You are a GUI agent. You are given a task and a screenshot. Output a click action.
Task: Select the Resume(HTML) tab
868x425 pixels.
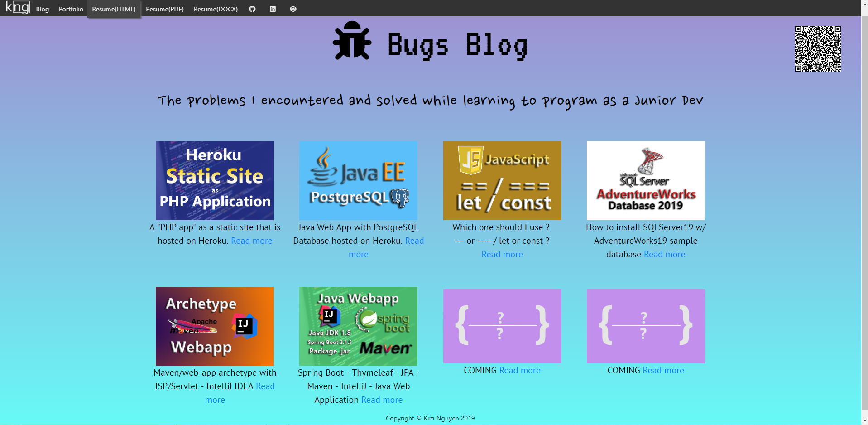[114, 9]
